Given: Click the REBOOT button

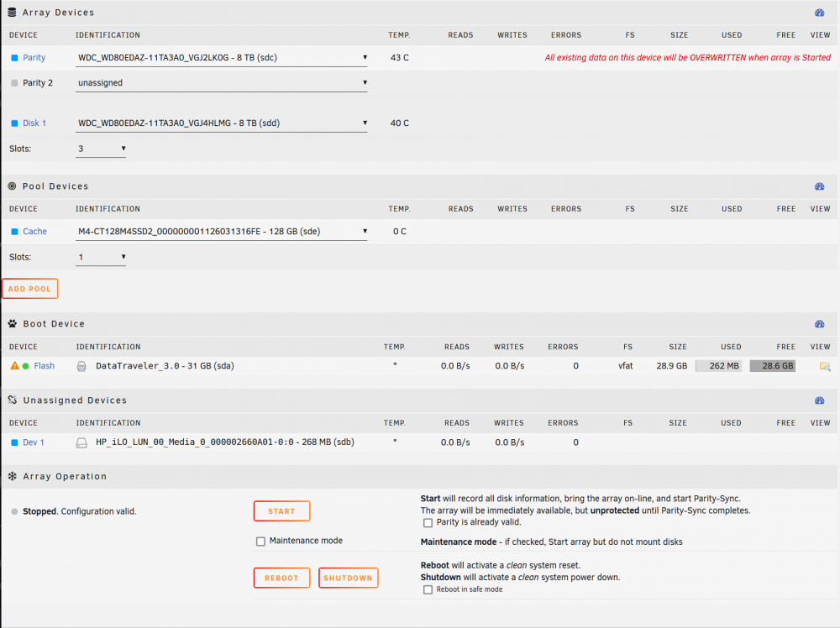Looking at the screenshot, I should click(281, 578).
